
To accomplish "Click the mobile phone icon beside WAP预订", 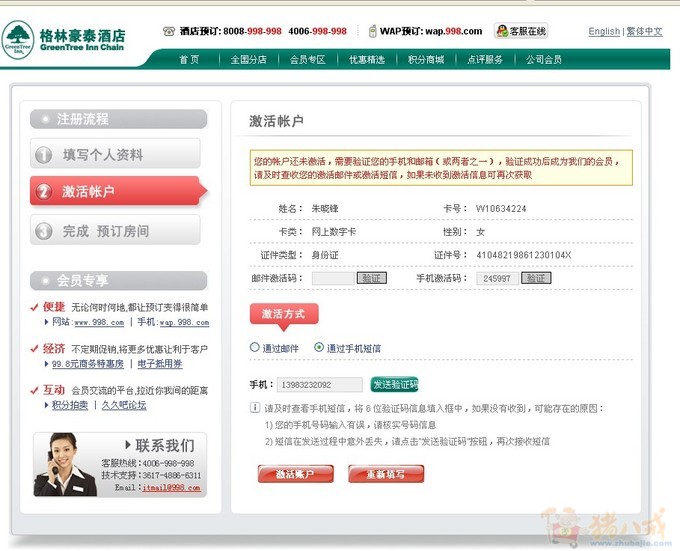I will 372,31.
